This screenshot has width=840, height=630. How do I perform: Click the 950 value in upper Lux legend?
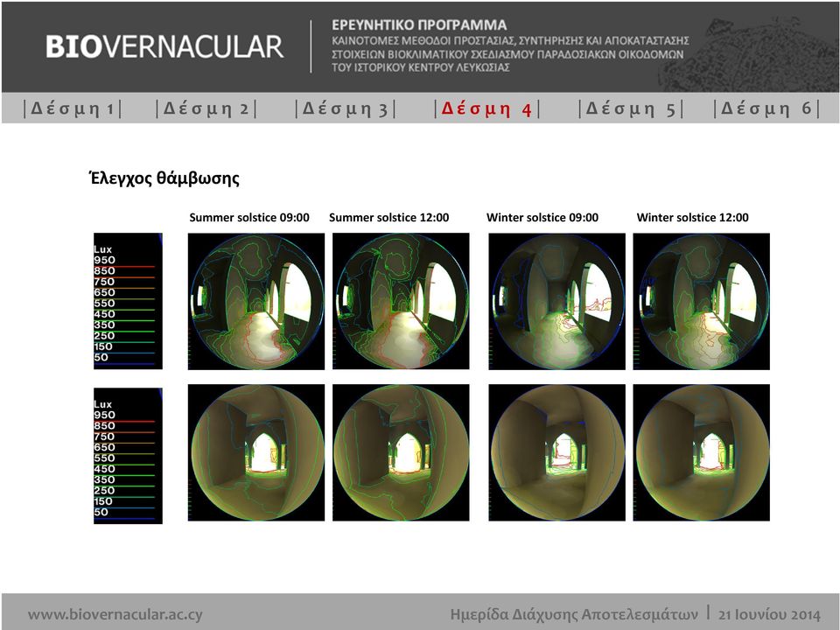[x=104, y=261]
